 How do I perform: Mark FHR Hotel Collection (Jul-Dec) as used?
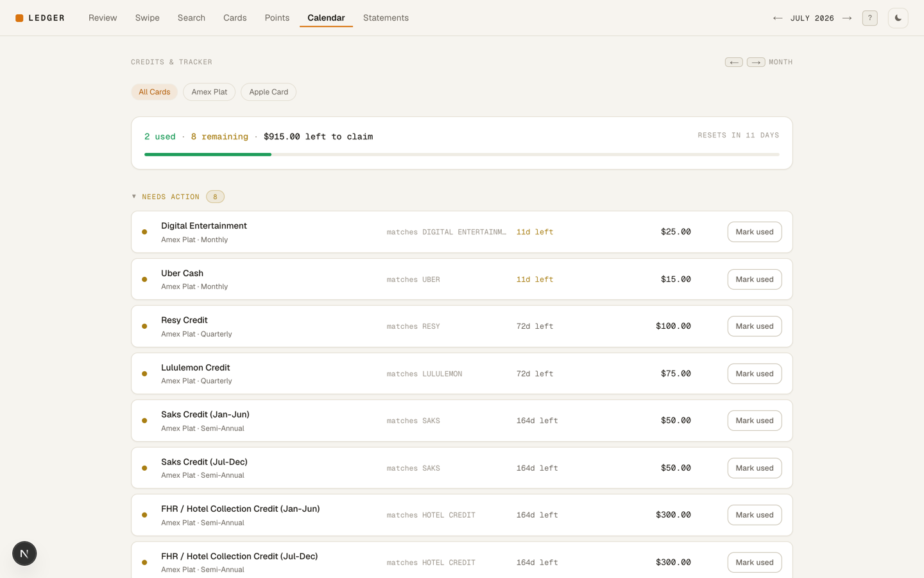(755, 563)
